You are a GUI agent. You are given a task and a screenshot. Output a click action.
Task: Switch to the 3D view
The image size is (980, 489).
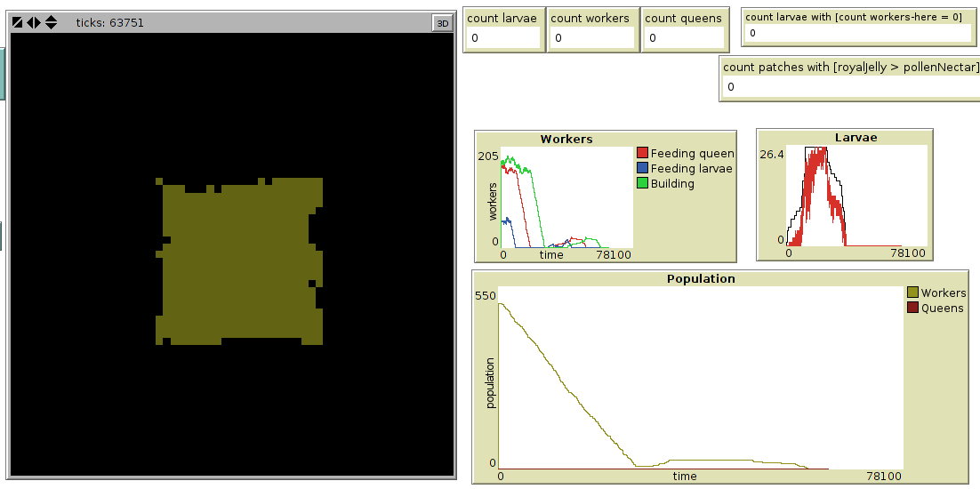(x=442, y=23)
